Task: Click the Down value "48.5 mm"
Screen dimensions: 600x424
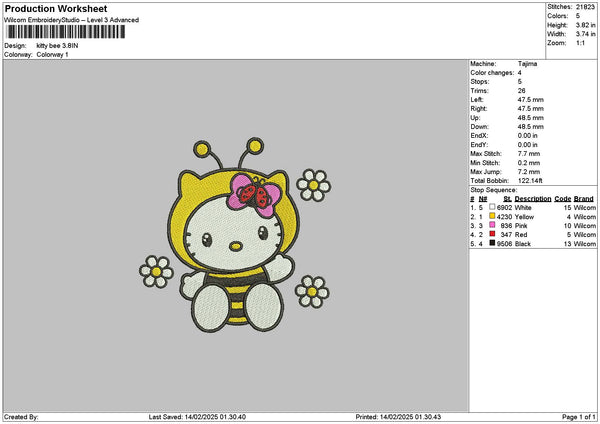Action: click(530, 127)
